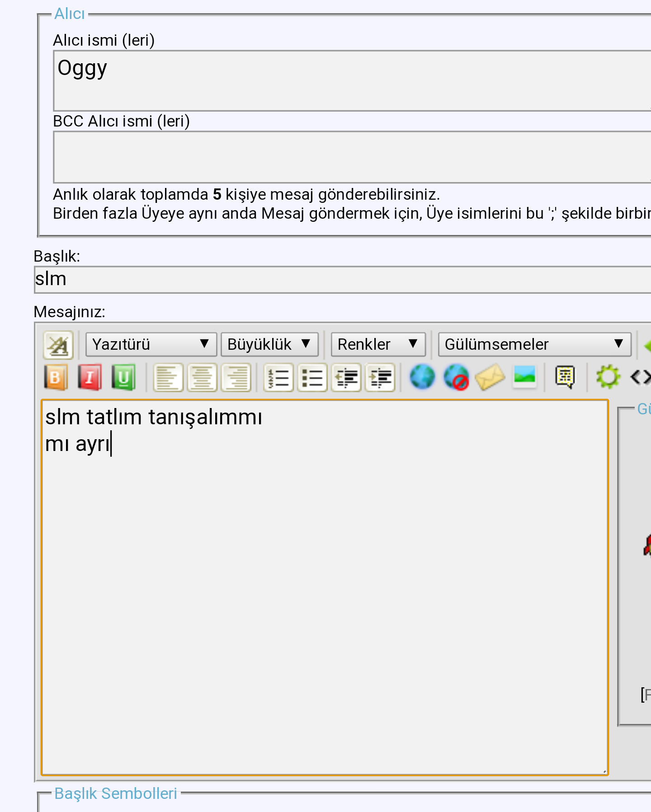This screenshot has height=812, width=651.
Task: Click the Alıcı group heading
Action: click(70, 14)
